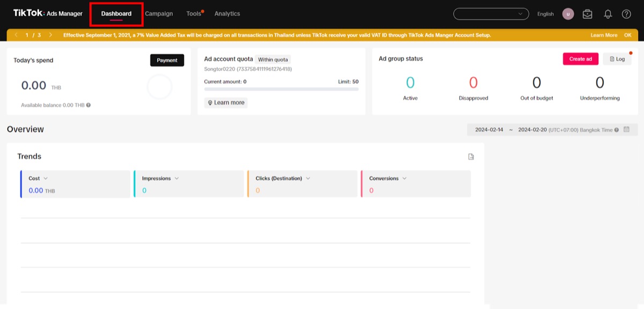Click the Current amount: 0 text
The height and width of the screenshot is (309, 644).
point(225,82)
